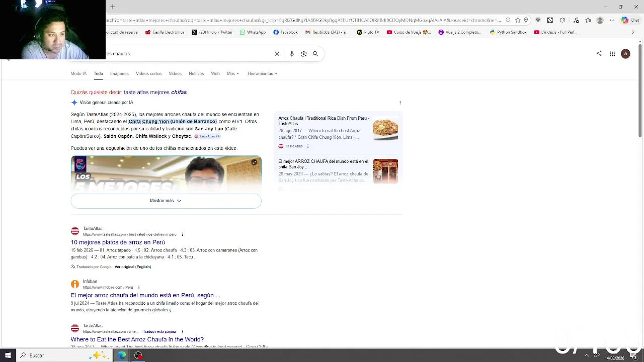Open options for 10 mejores platos result
The height and width of the screenshot is (362, 644).
click(x=182, y=234)
